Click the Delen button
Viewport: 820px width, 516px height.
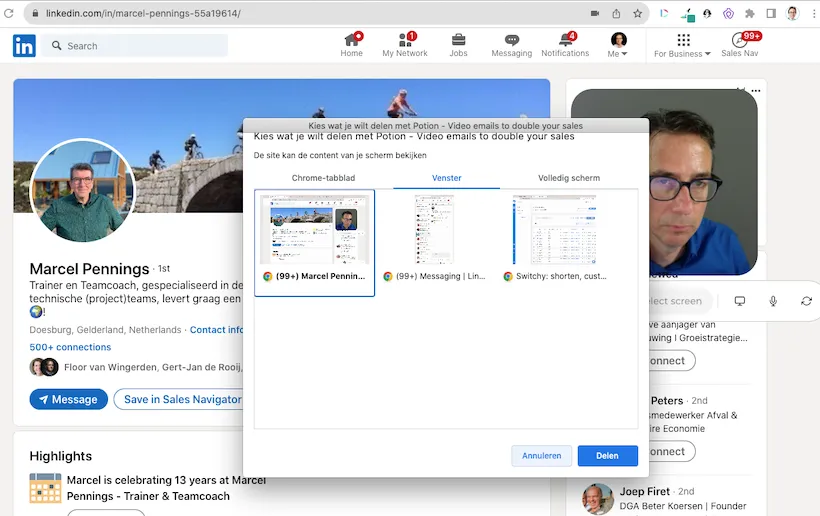click(x=608, y=456)
